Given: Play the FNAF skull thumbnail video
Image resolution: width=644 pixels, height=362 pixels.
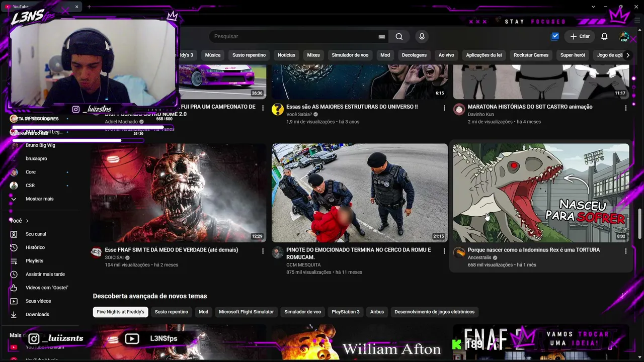Looking at the screenshot, I should click(x=178, y=193).
